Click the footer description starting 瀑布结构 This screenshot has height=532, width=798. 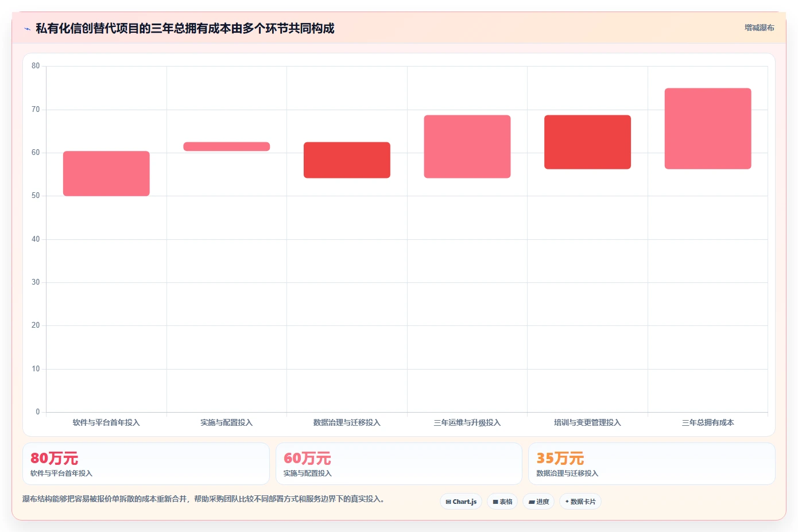click(203, 499)
